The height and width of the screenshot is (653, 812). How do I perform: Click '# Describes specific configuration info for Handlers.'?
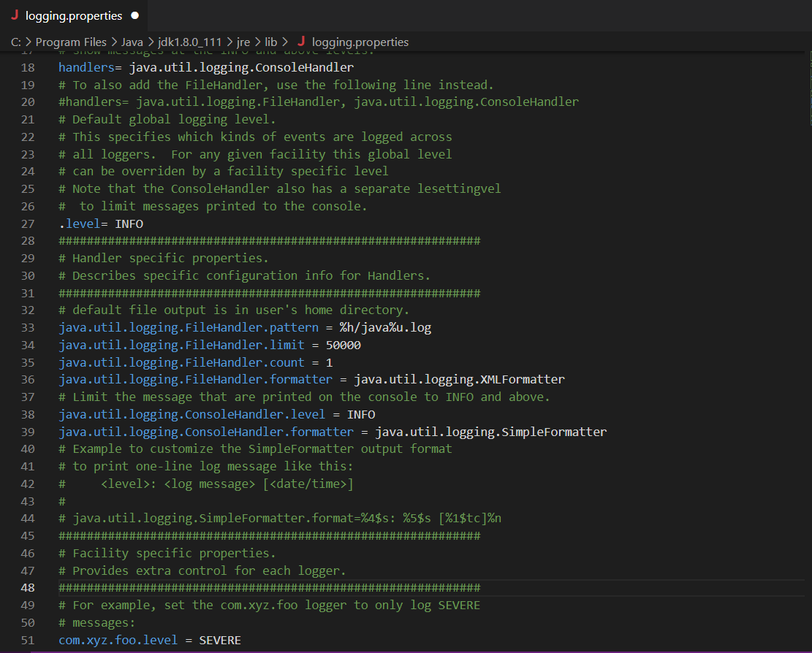(x=244, y=276)
